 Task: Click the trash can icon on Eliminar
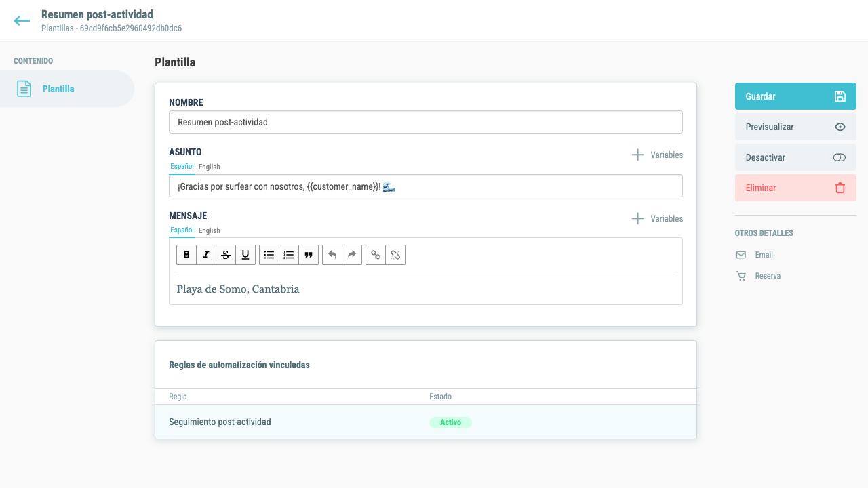coord(840,188)
